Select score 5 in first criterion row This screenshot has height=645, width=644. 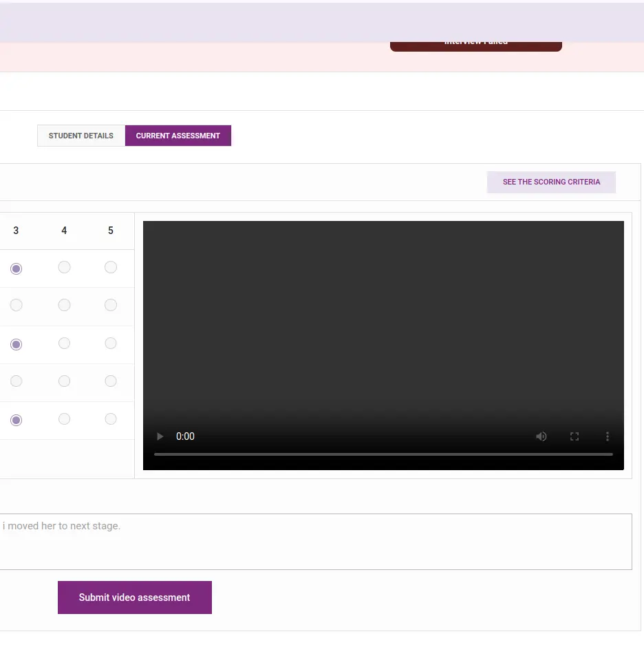tap(111, 267)
